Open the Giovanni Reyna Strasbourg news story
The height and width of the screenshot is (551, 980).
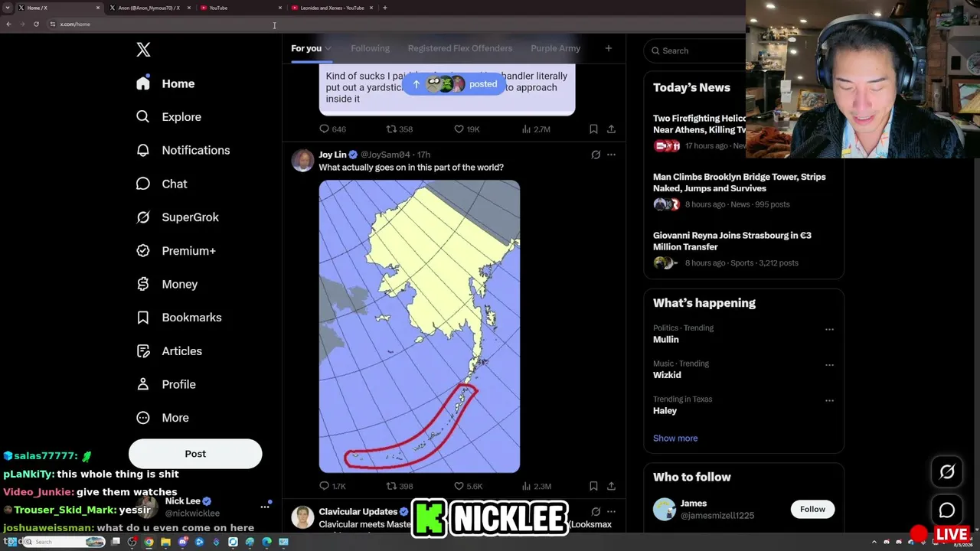pos(732,241)
